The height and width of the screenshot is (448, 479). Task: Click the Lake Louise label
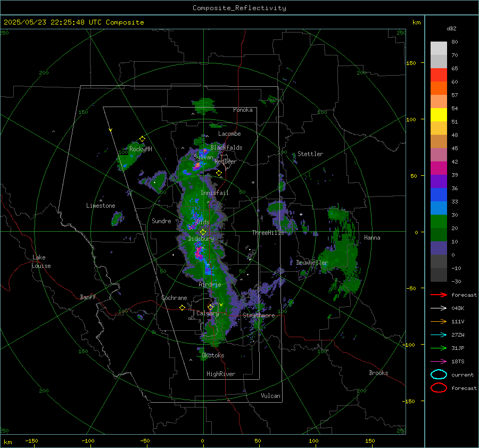coord(41,262)
